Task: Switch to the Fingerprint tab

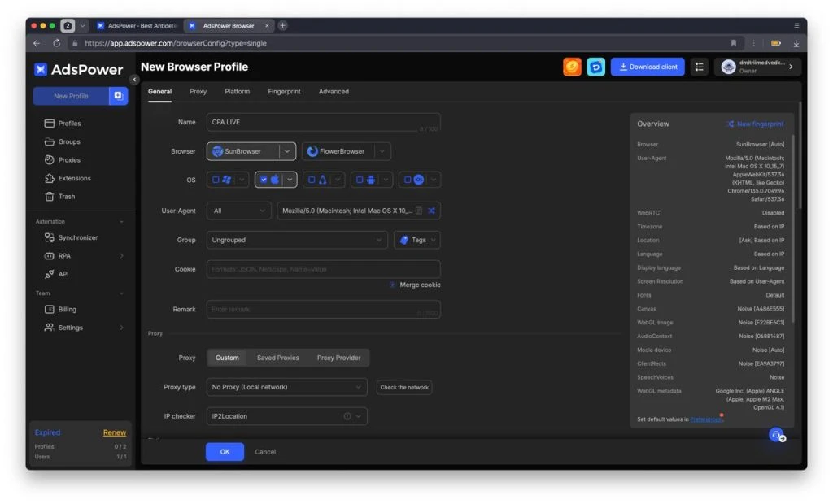Action: 284,91
